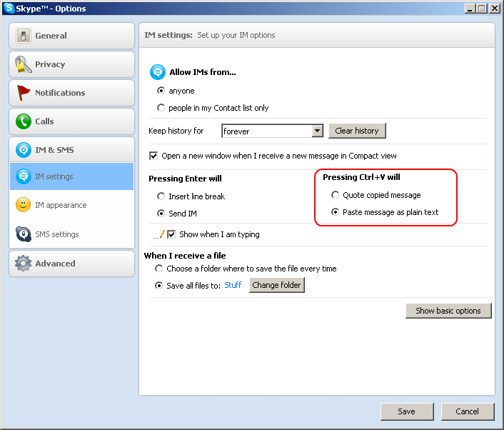Screen dimensions: 504x430
Task: Click the Show basic options button
Action: (x=448, y=311)
